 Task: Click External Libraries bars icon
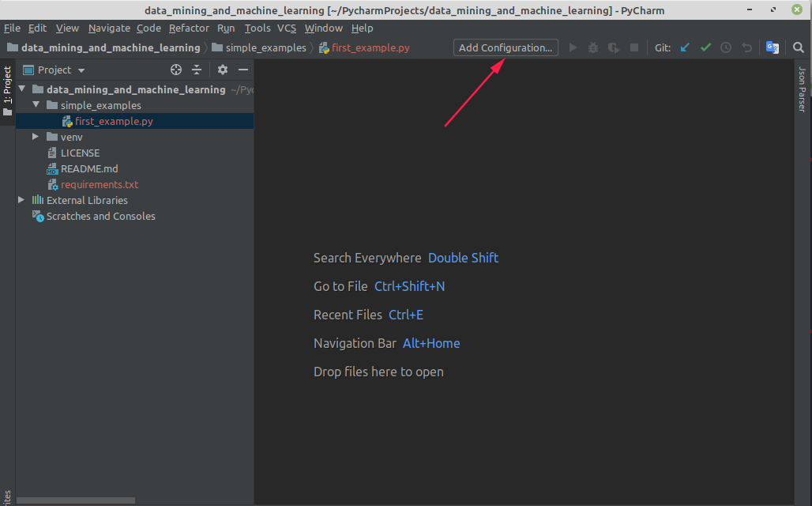(x=38, y=200)
